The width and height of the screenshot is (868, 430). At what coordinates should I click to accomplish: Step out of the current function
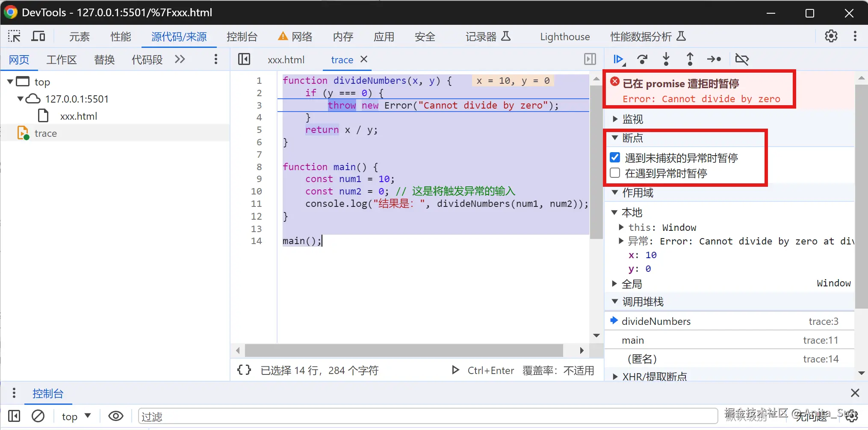tap(690, 59)
